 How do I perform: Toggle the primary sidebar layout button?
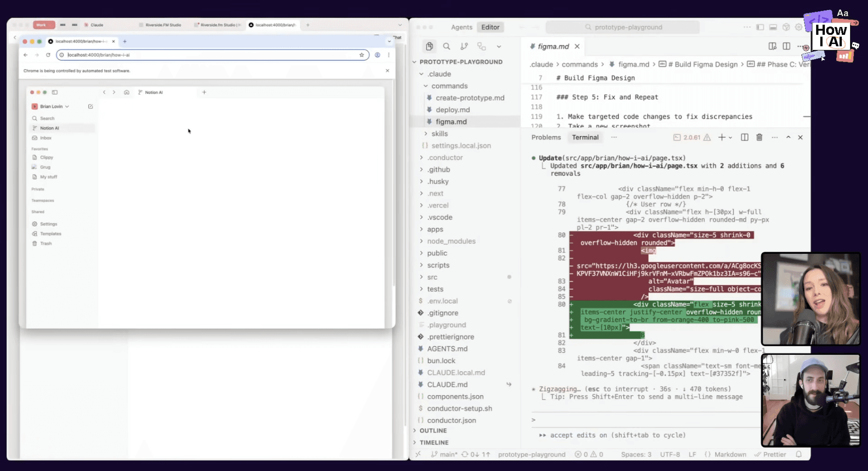pyautogui.click(x=760, y=27)
